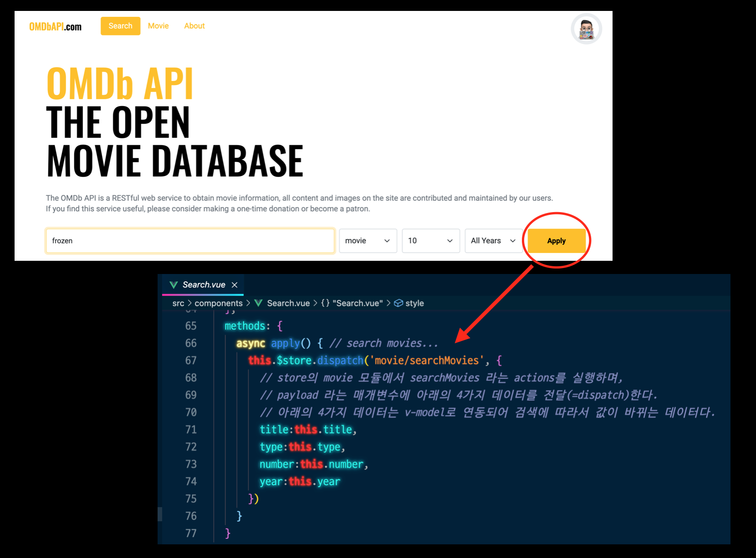756x558 pixels.
Task: Open the About nav link
Action: [194, 26]
